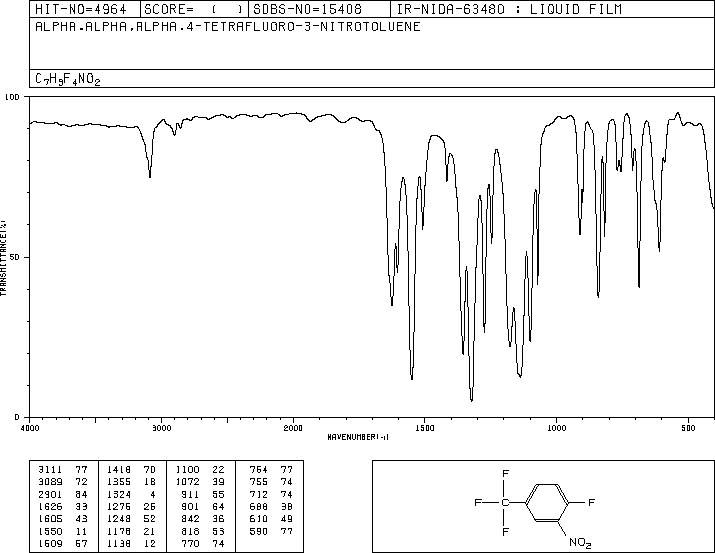Image resolution: width=715 pixels, height=553 pixels.
Task: Click the ring fluorine F atom label
Action: 591,502
